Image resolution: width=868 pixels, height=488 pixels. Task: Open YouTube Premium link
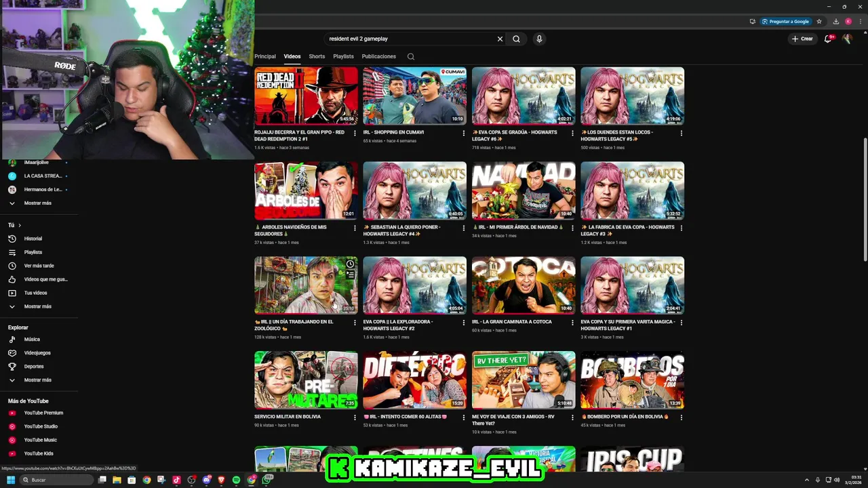pos(43,413)
